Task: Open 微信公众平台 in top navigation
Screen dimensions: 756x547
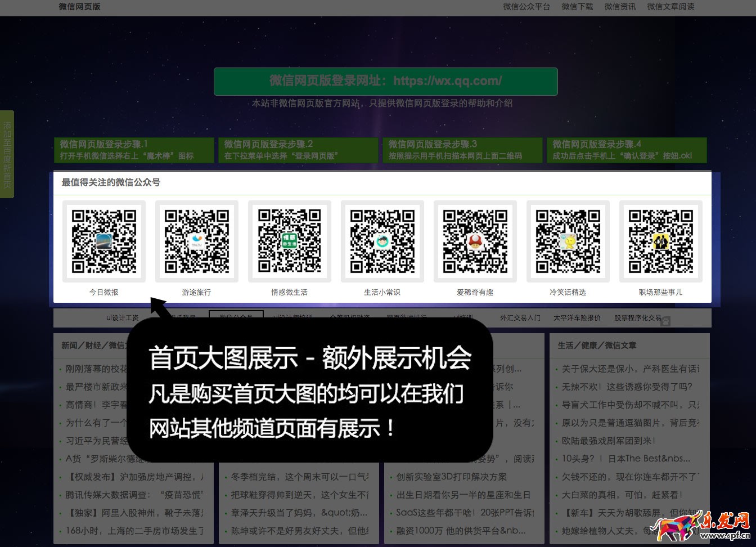Action: tap(526, 7)
